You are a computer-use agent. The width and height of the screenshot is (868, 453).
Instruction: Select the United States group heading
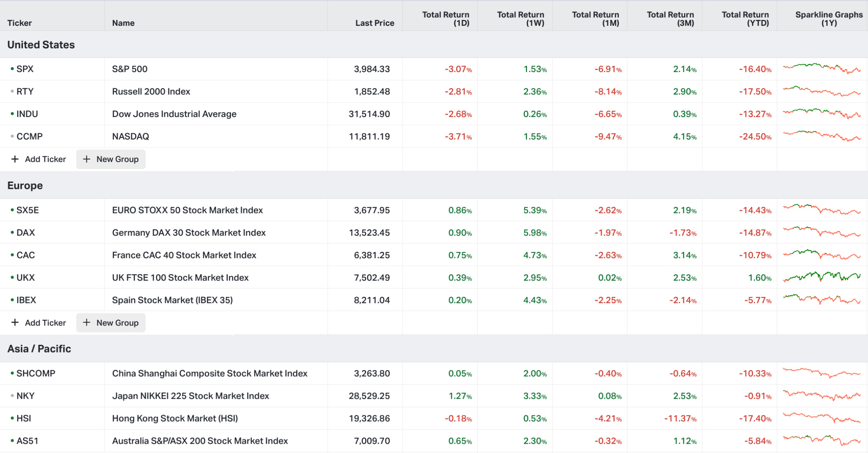[41, 45]
